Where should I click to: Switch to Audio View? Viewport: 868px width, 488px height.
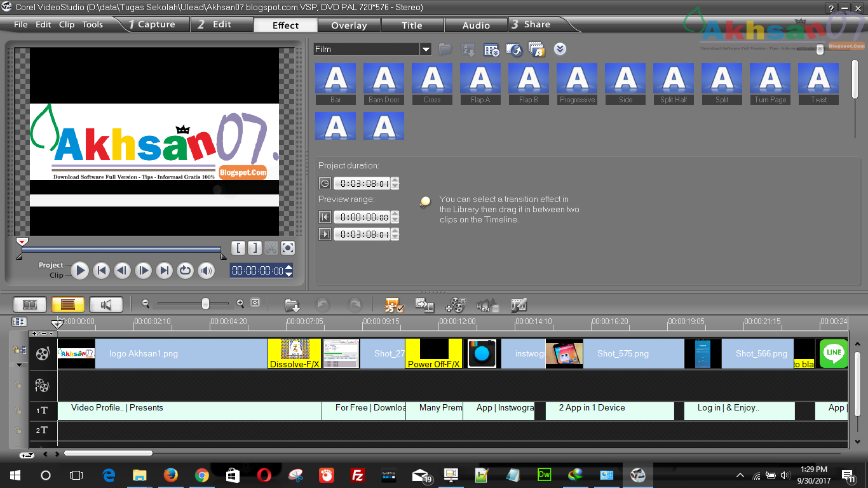[105, 304]
